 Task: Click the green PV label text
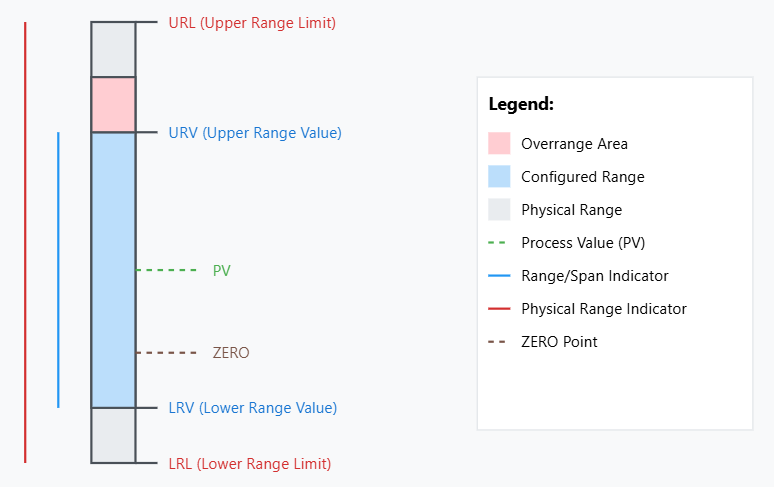pos(221,270)
